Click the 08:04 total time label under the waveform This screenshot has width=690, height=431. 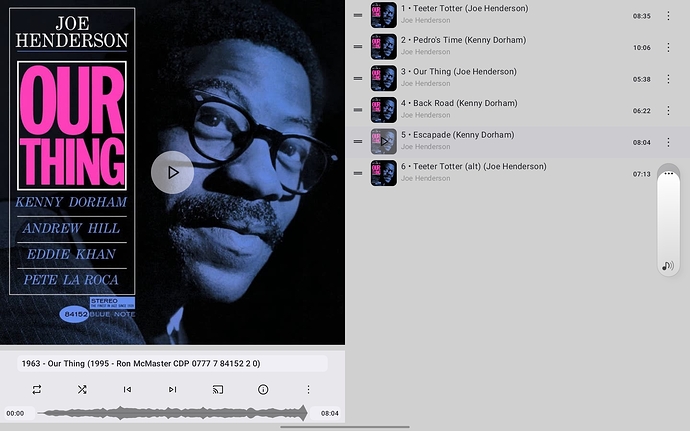coord(329,413)
